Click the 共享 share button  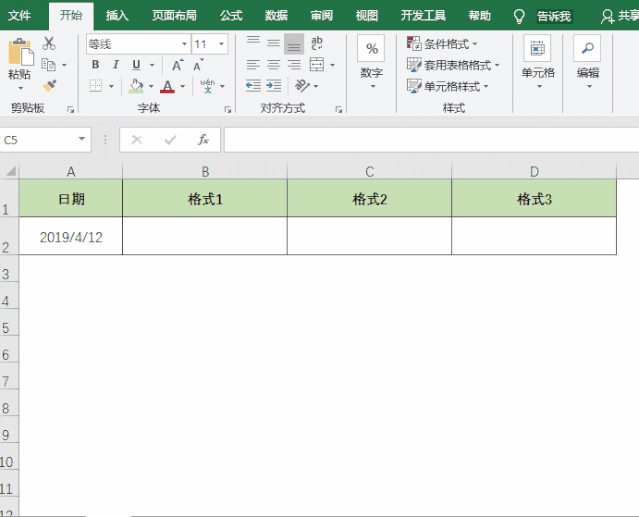tap(619, 16)
